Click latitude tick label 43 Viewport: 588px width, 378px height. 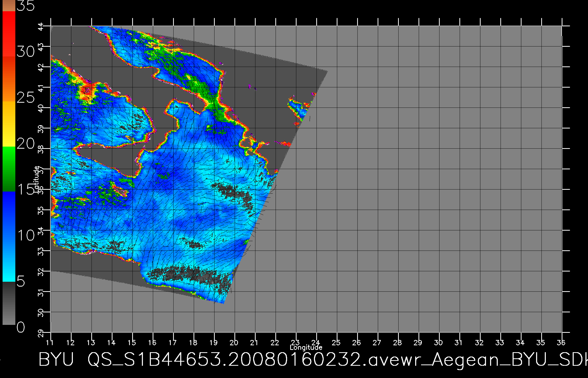(41, 47)
